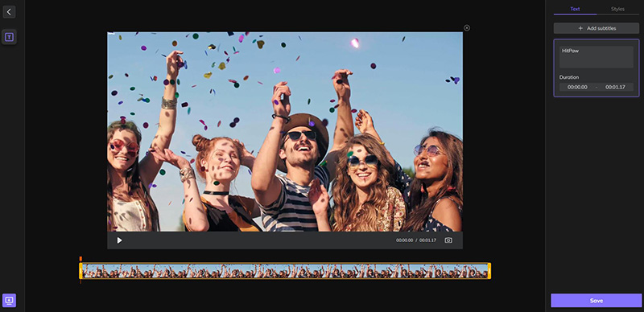The width and height of the screenshot is (644, 312).
Task: Click the orange playhead marker on the timeline
Action: (80, 259)
